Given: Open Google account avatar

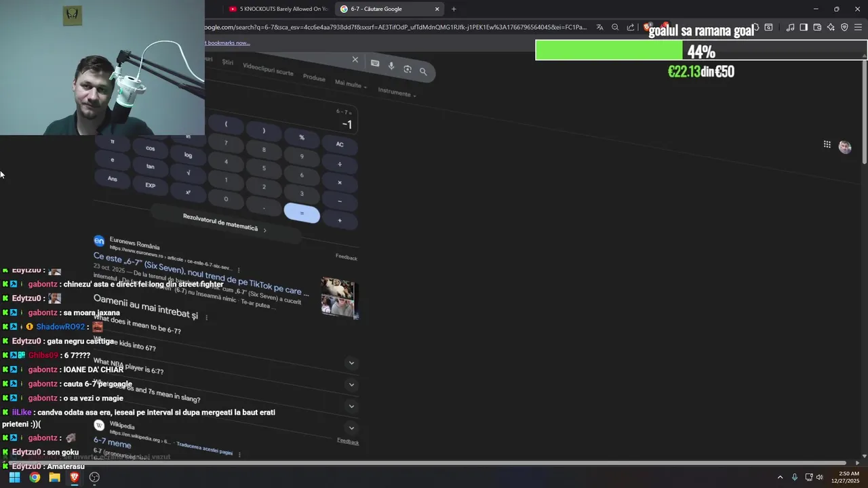Looking at the screenshot, I should [845, 146].
